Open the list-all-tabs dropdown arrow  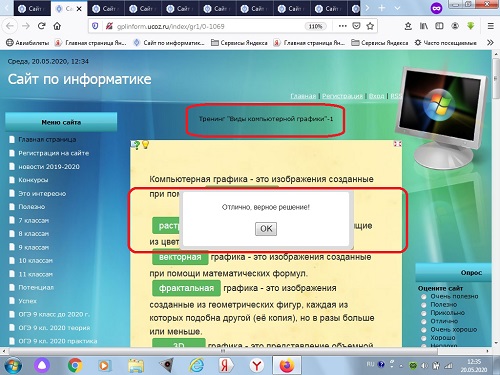397,8
